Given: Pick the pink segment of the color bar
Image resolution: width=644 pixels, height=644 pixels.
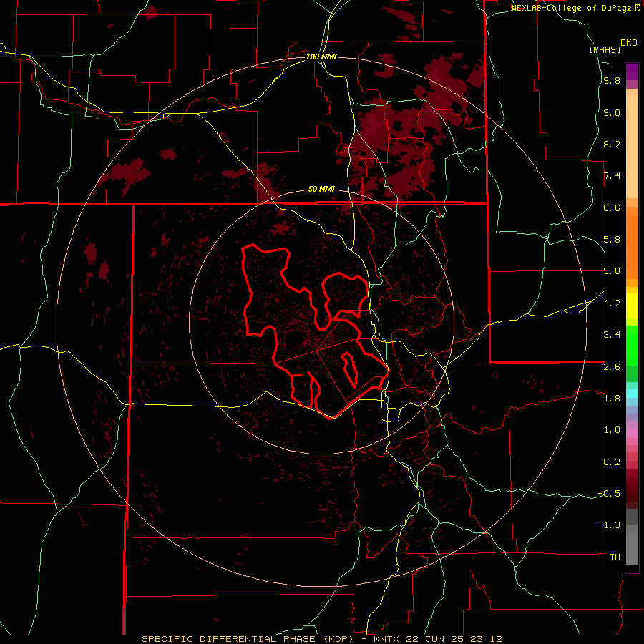Looking at the screenshot, I should [632, 434].
